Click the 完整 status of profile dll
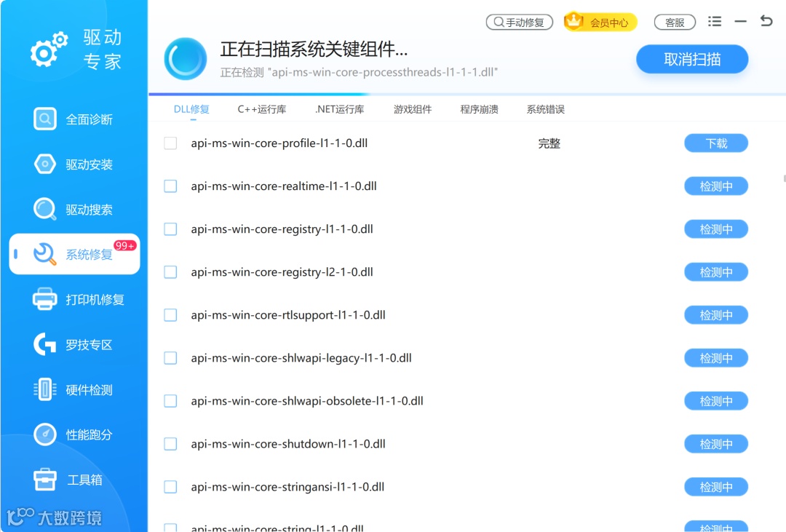 (x=549, y=143)
